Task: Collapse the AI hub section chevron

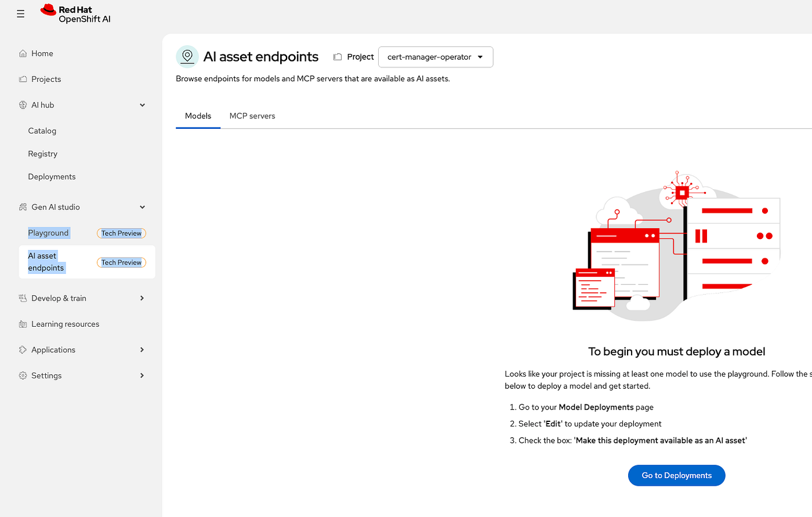Action: click(143, 105)
